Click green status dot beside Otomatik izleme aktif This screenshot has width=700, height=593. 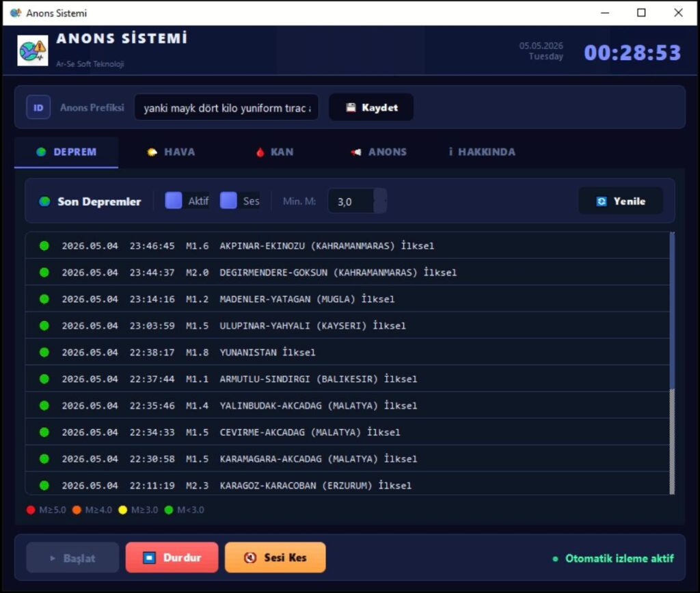tap(555, 559)
